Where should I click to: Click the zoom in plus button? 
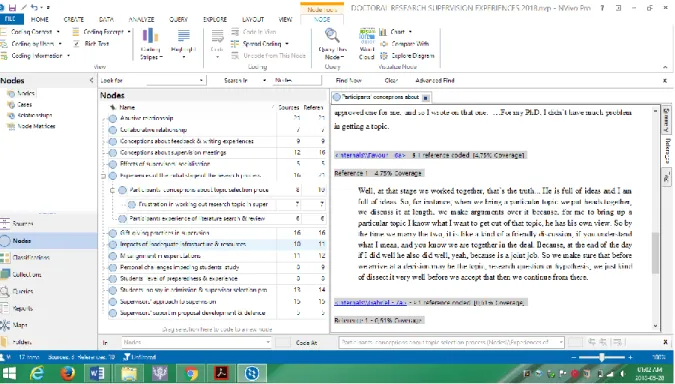[x=630, y=357]
